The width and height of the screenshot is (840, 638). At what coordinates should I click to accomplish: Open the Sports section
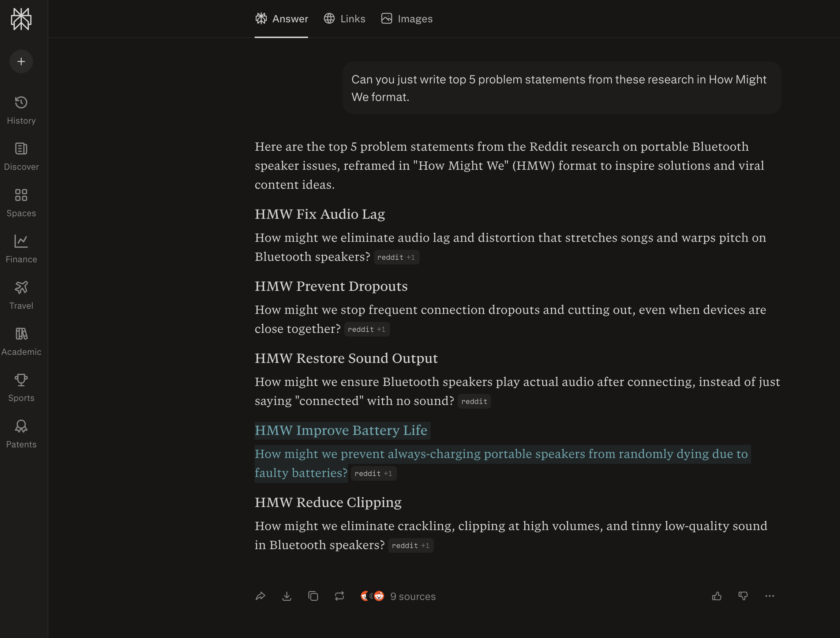click(x=21, y=388)
